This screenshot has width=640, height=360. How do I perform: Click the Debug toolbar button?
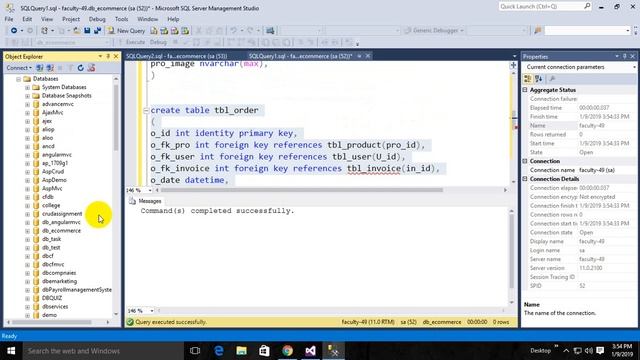158,42
